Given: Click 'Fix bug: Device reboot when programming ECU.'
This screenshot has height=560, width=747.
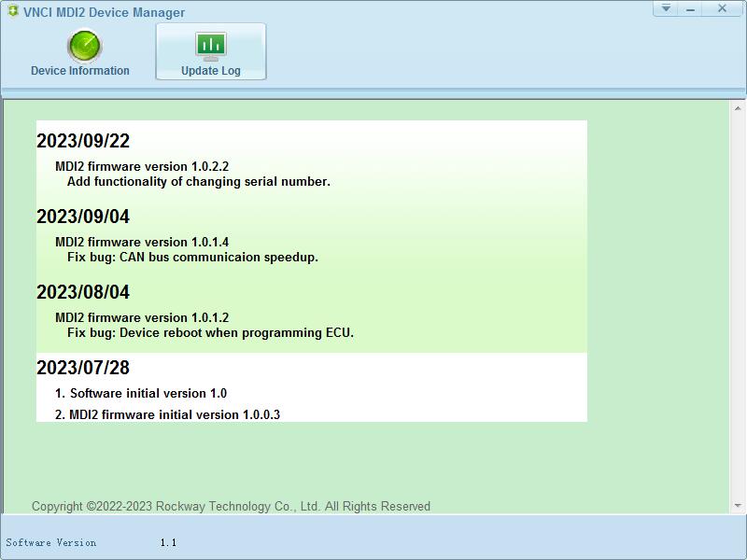Looking at the screenshot, I should [x=211, y=333].
